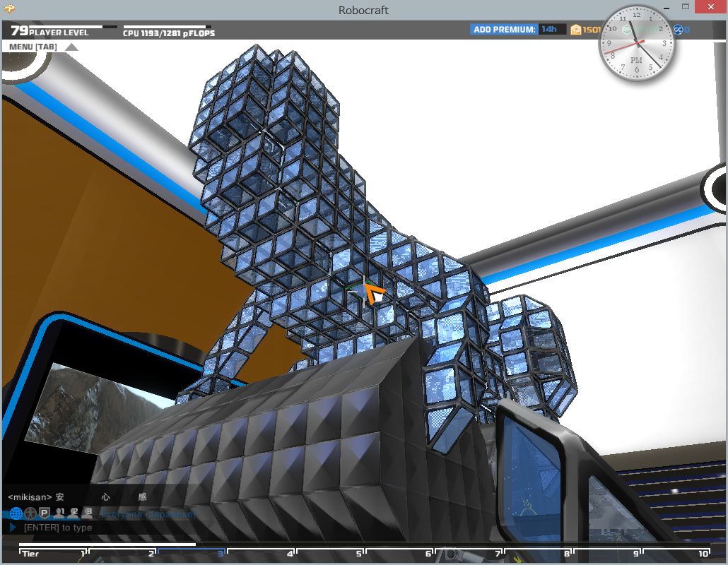Minimize the Robocraft window
The height and width of the screenshot is (565, 728).
[667, 8]
